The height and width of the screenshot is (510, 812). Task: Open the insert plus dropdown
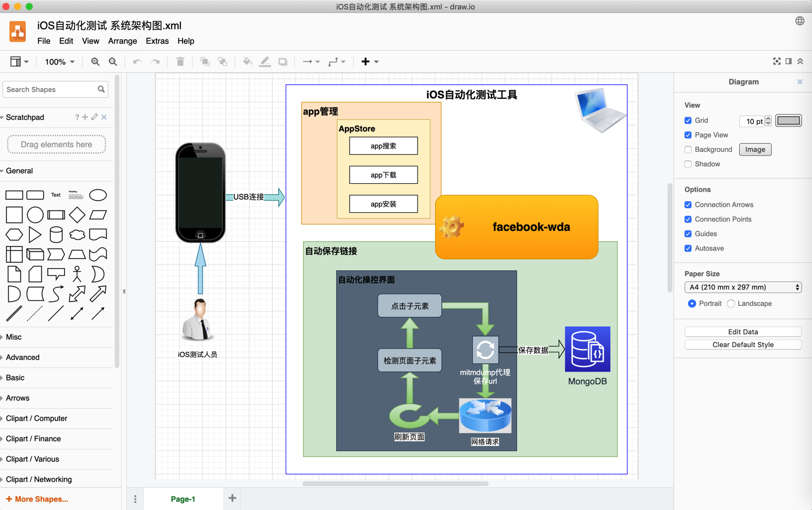click(370, 62)
